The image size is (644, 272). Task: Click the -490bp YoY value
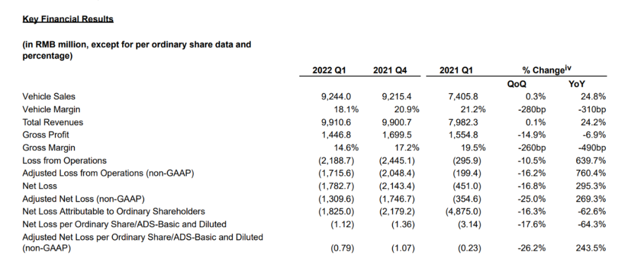[591, 147]
